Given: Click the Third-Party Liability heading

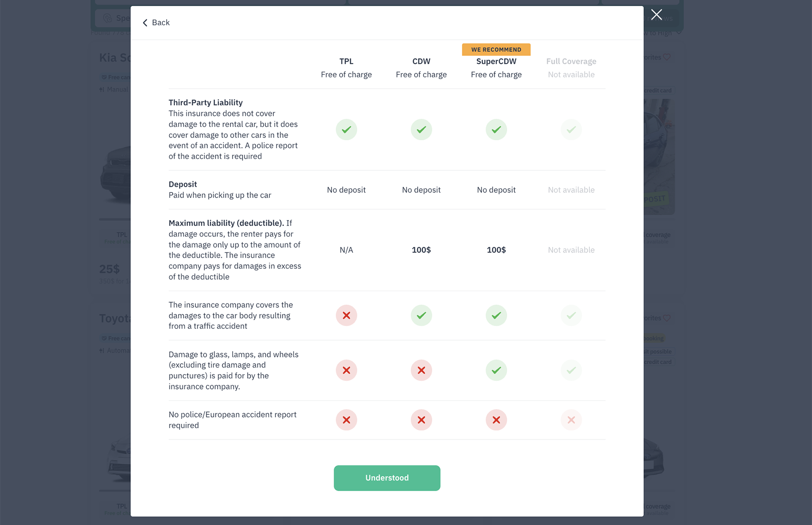Looking at the screenshot, I should [205, 103].
